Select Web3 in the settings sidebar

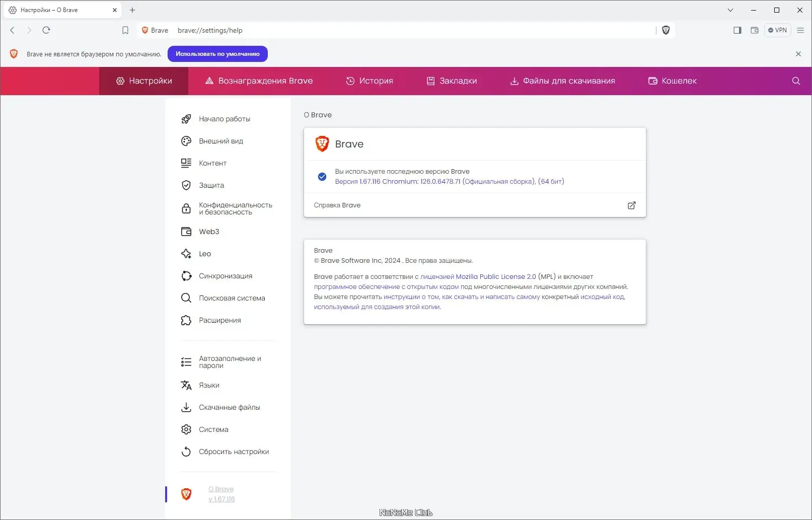pyautogui.click(x=209, y=232)
